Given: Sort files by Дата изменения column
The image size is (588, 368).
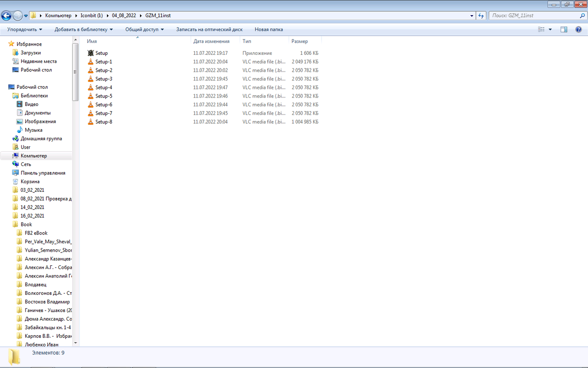Looking at the screenshot, I should point(215,41).
